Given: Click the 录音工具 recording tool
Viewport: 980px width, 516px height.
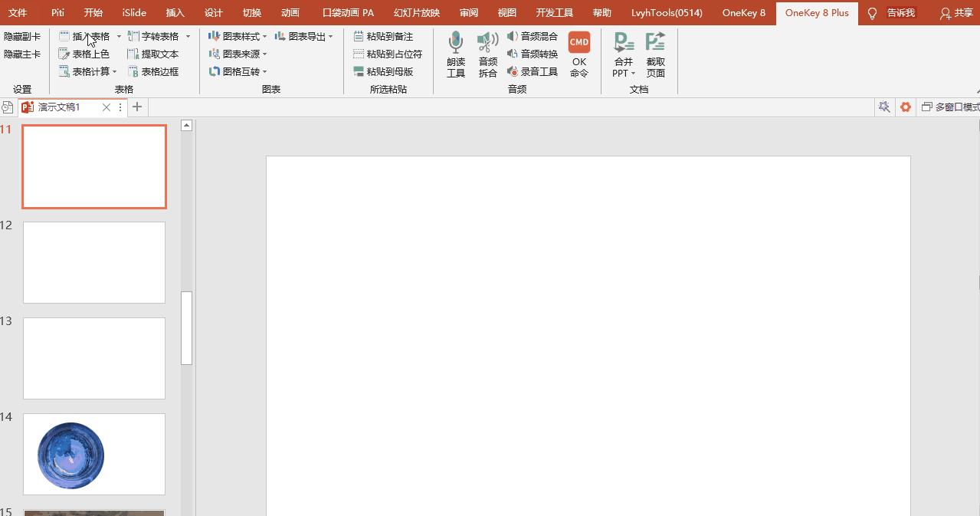Looking at the screenshot, I should (x=533, y=71).
